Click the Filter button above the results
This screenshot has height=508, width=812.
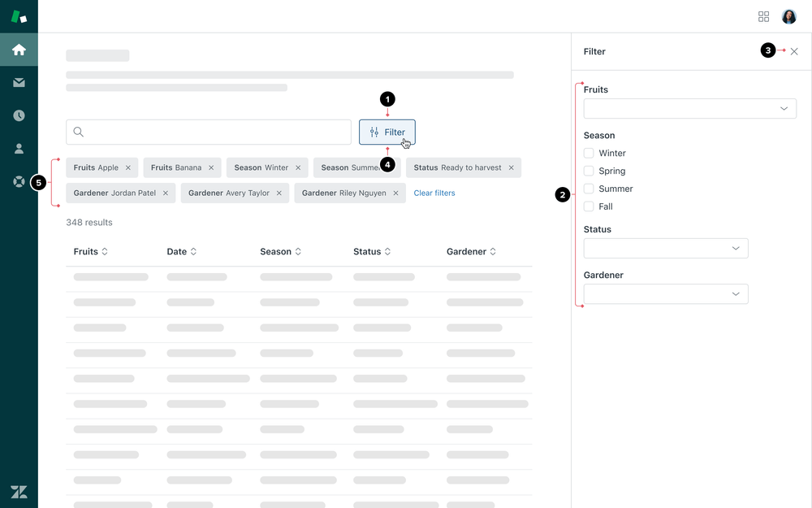click(387, 132)
